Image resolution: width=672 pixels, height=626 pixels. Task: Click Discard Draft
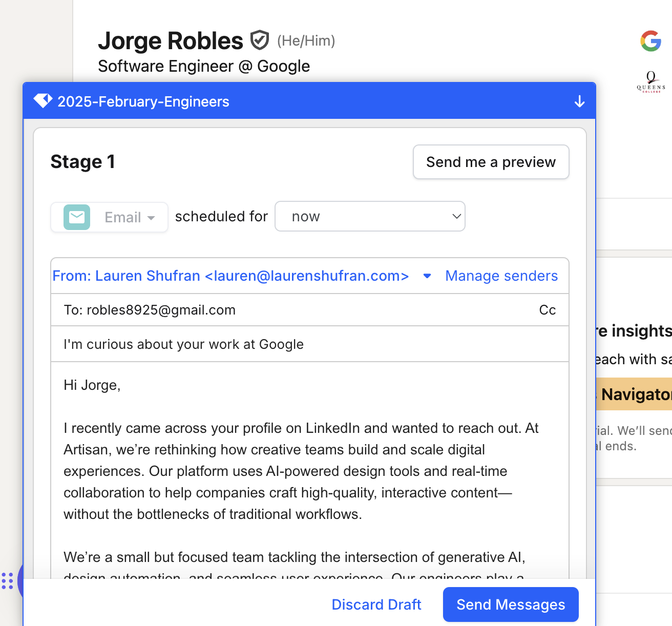click(376, 604)
